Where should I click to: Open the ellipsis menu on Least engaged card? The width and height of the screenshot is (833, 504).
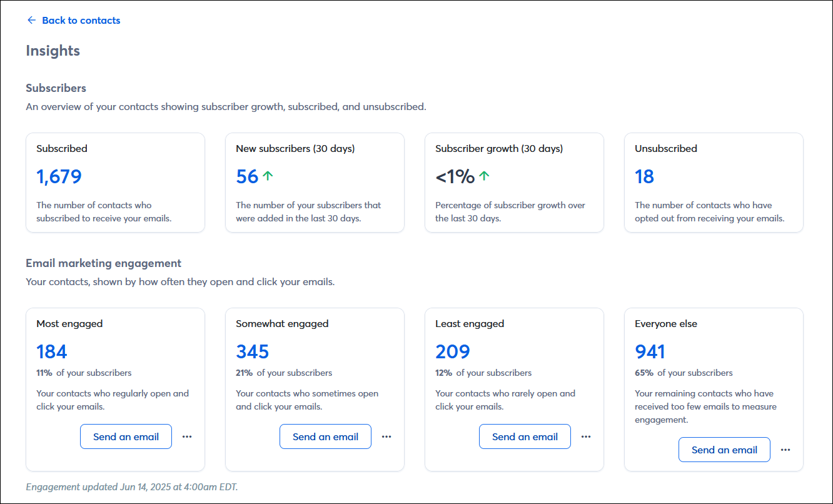coord(586,436)
